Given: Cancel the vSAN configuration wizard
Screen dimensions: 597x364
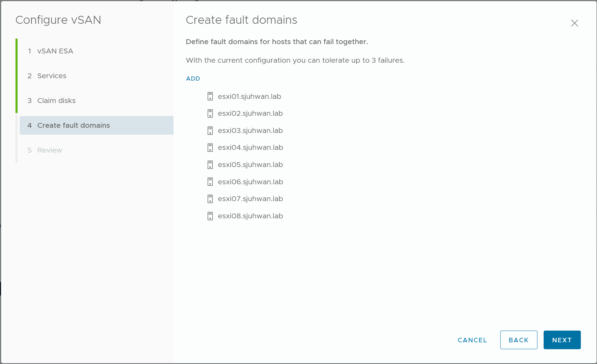Looking at the screenshot, I should [x=472, y=340].
